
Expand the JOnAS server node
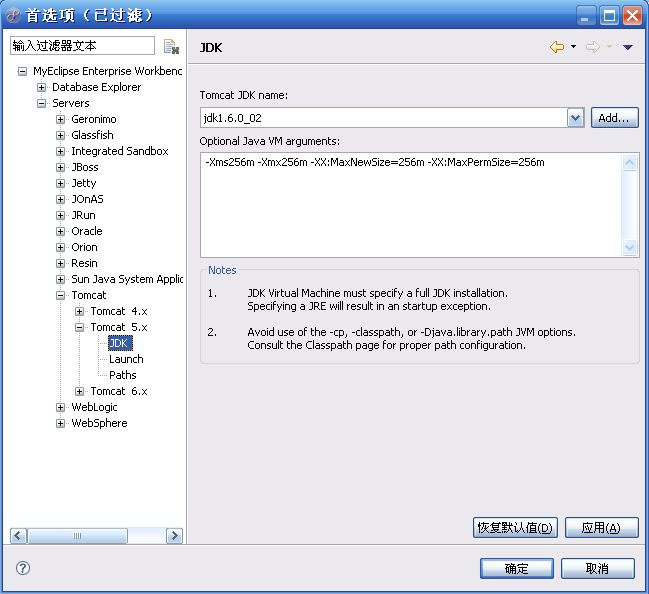coord(60,199)
